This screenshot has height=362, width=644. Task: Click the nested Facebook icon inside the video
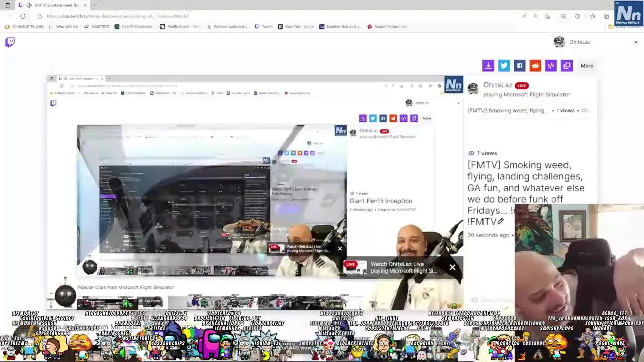[383, 118]
